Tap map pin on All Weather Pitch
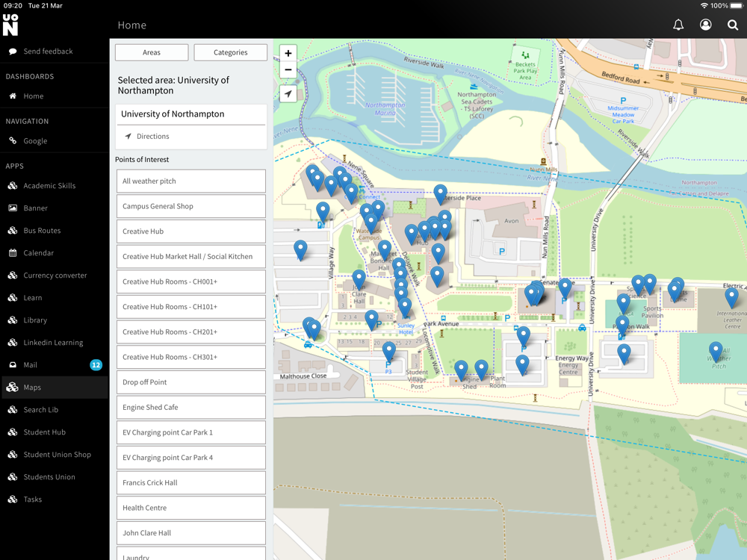Viewport: 747px width, 560px height. pos(716,350)
